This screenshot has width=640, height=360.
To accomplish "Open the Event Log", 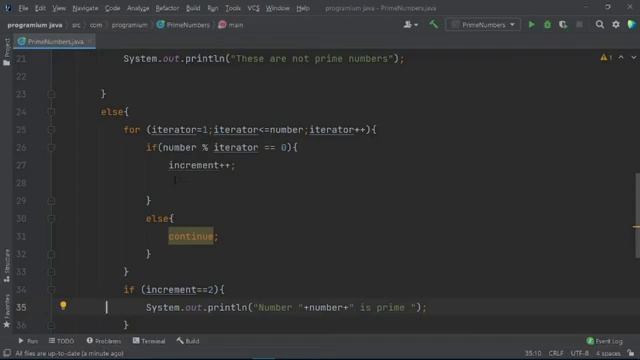I will point(604,341).
